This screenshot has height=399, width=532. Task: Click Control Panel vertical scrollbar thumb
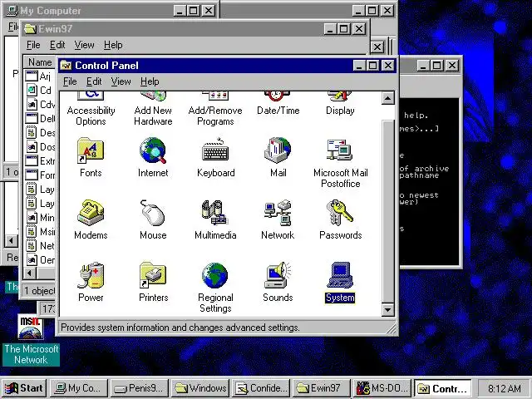pyautogui.click(x=387, y=211)
